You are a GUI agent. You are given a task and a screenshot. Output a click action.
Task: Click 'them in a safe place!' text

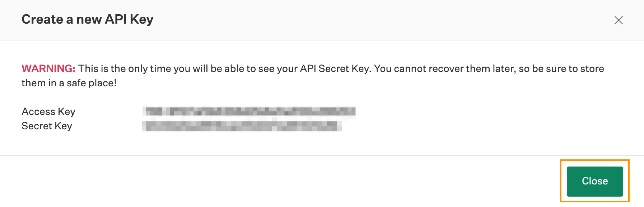(x=69, y=83)
